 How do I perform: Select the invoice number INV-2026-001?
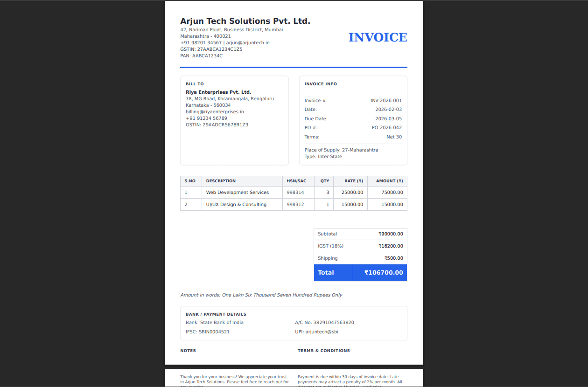[x=386, y=100]
